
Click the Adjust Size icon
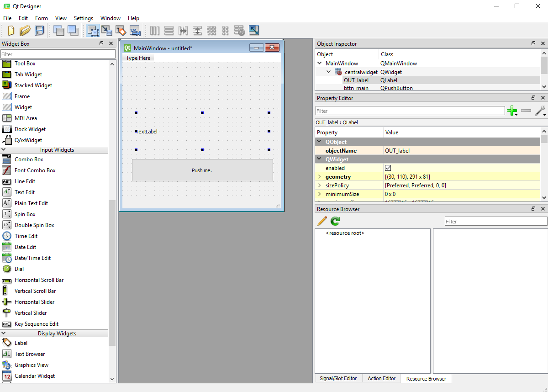(254, 31)
